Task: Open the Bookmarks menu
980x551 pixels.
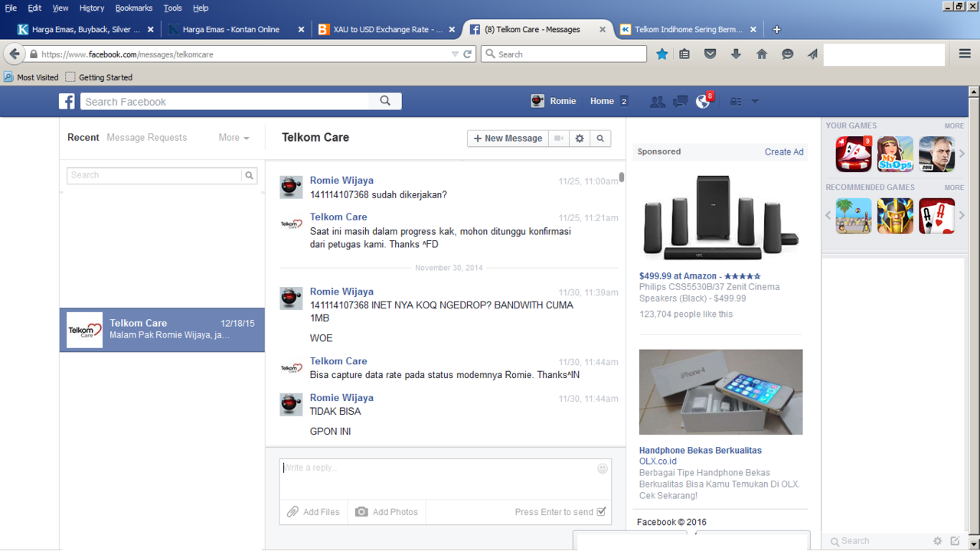Action: [x=134, y=8]
